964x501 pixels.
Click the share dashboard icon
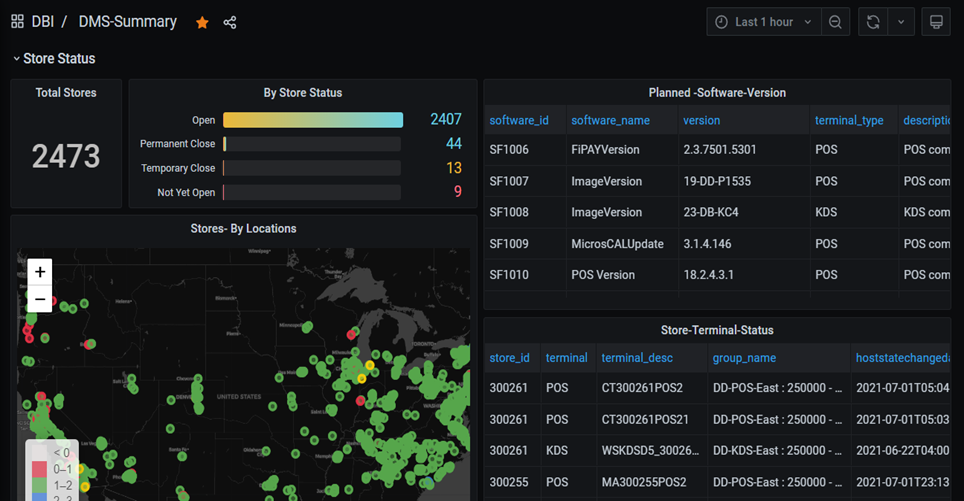(x=230, y=22)
